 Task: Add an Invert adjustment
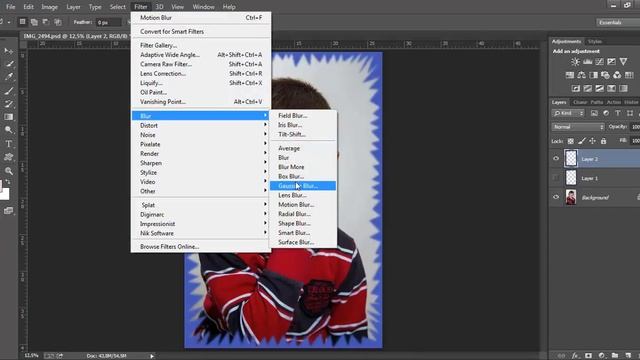click(x=576, y=88)
